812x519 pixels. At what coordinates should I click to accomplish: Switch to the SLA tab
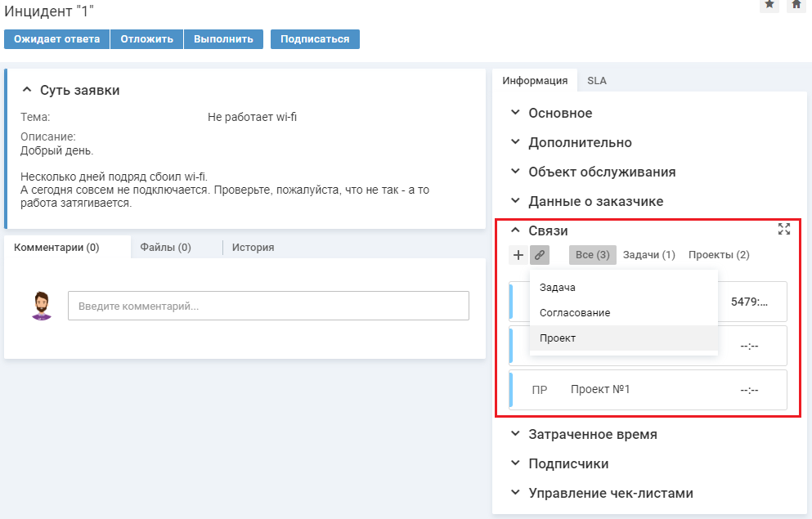coord(597,81)
